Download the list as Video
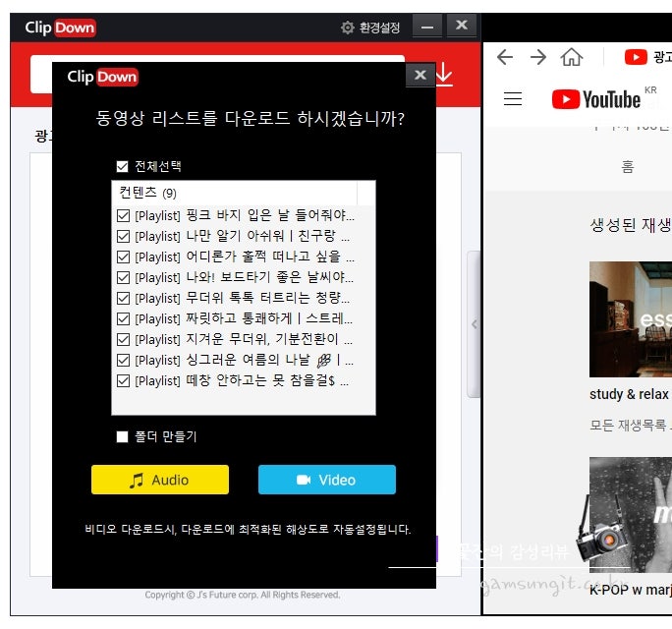The width and height of the screenshot is (672, 629). [327, 480]
